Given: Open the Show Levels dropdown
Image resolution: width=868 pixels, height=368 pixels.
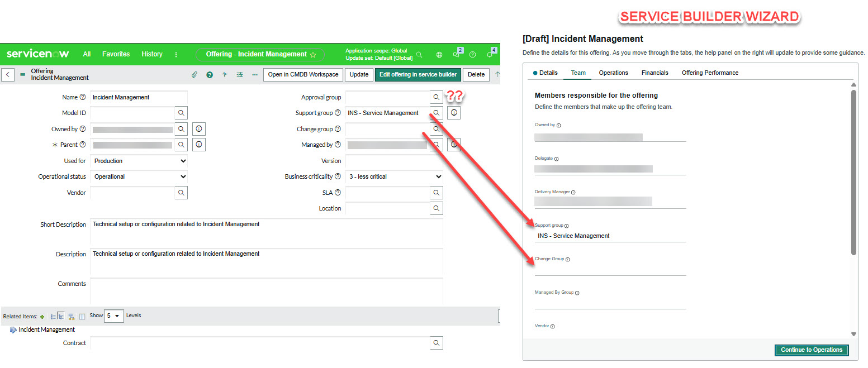Looking at the screenshot, I should pyautogui.click(x=114, y=316).
